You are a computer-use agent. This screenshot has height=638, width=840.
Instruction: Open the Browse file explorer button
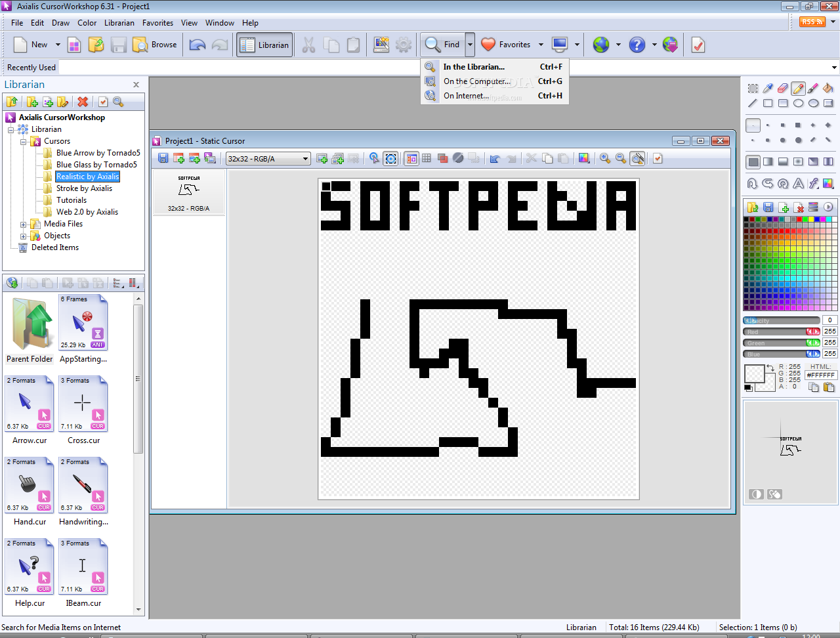click(155, 45)
